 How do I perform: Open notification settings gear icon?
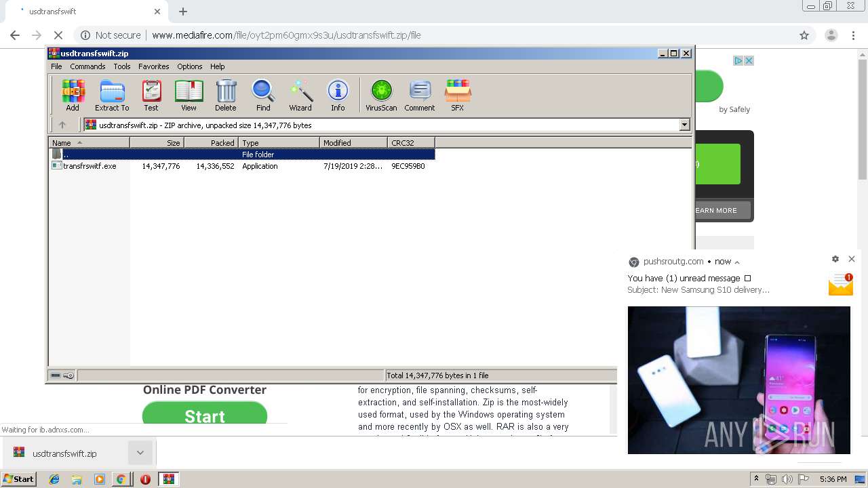click(x=835, y=259)
